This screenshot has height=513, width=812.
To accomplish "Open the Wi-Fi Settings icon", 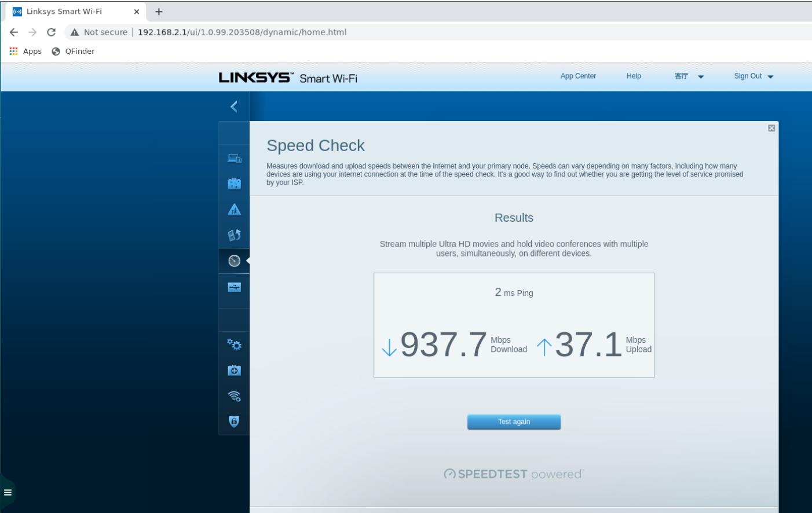I will pyautogui.click(x=234, y=396).
